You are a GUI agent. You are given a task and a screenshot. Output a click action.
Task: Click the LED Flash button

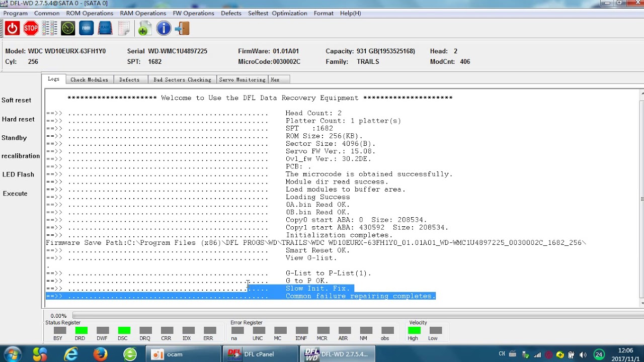click(18, 174)
